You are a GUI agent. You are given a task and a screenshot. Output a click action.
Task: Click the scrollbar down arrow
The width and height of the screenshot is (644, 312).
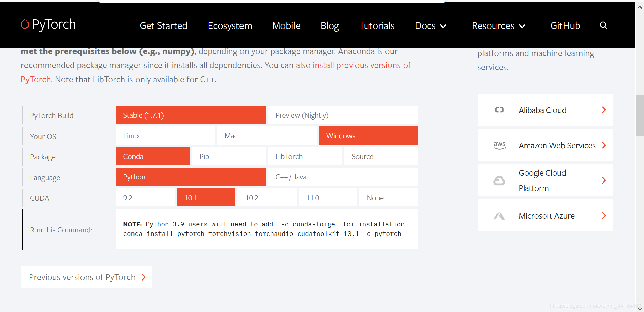[640, 308]
